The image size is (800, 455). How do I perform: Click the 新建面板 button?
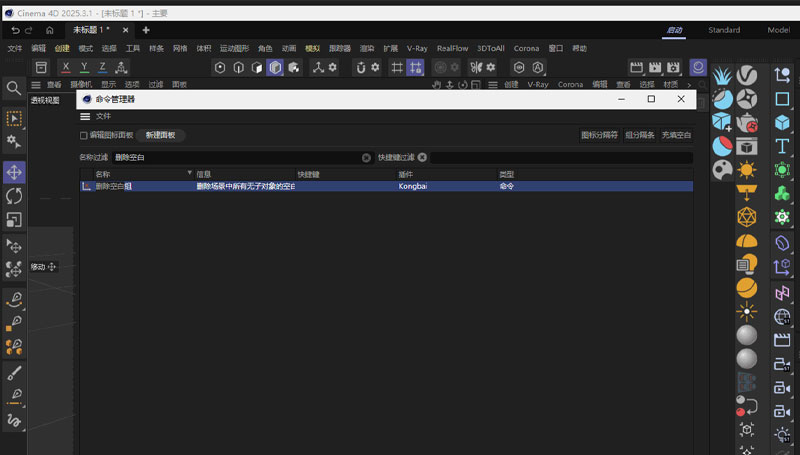tap(160, 135)
